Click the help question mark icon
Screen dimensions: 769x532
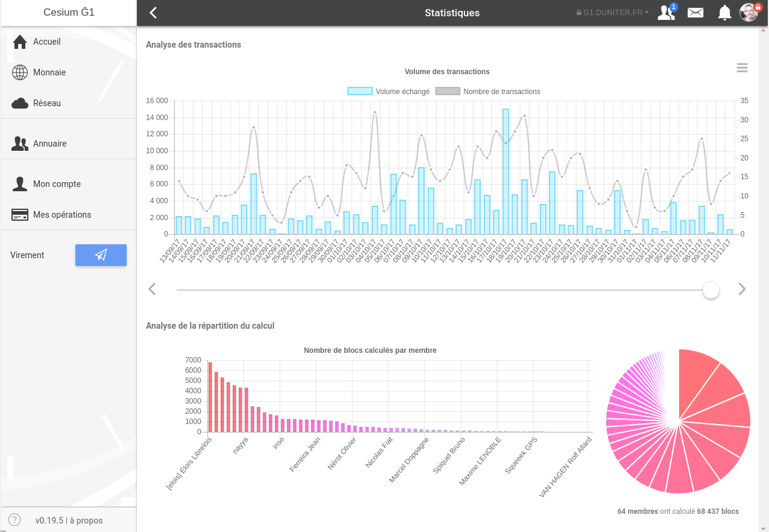click(14, 520)
